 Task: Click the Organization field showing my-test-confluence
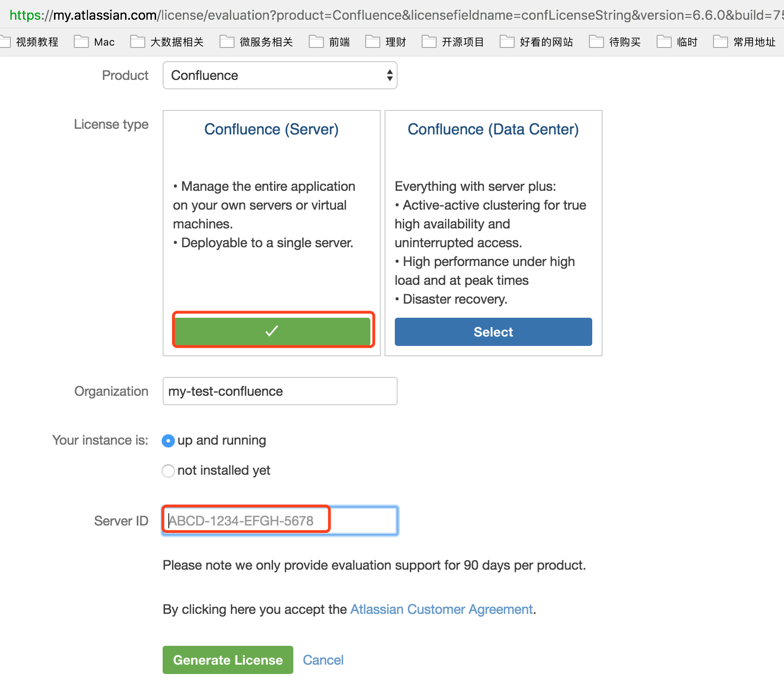point(279,391)
